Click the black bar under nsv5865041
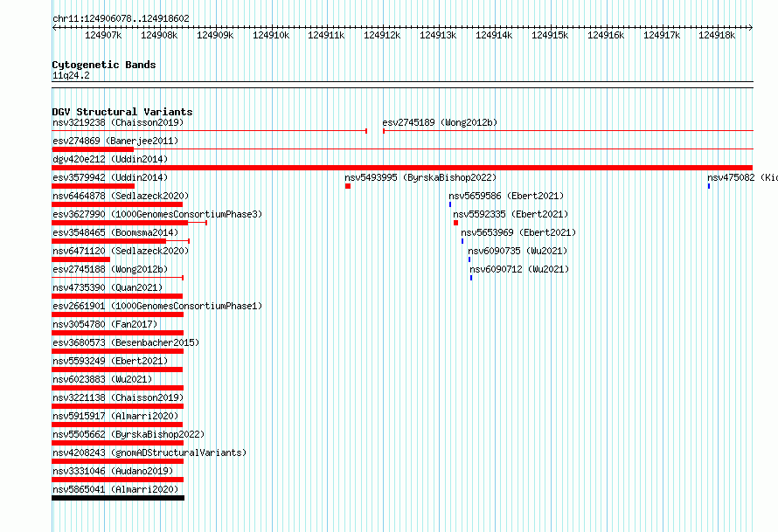The width and height of the screenshot is (778, 532). click(x=118, y=498)
